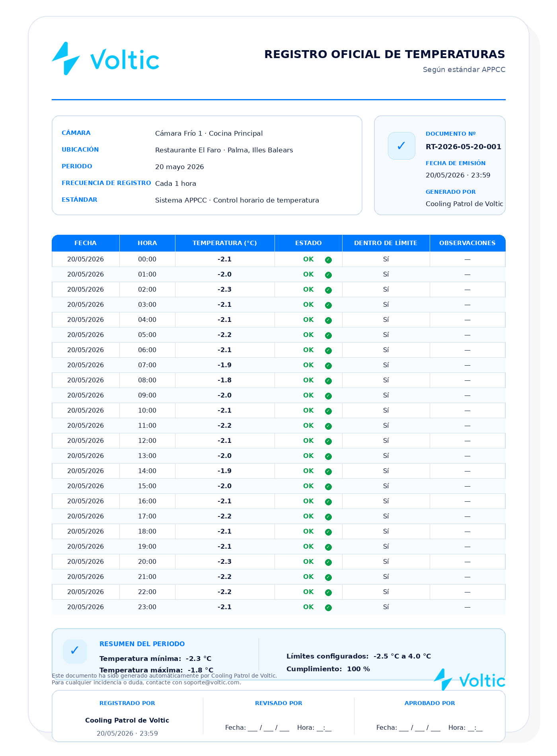The image size is (557, 756).
Task: Click the green OK check in the 17:00 row
Action: tap(328, 517)
